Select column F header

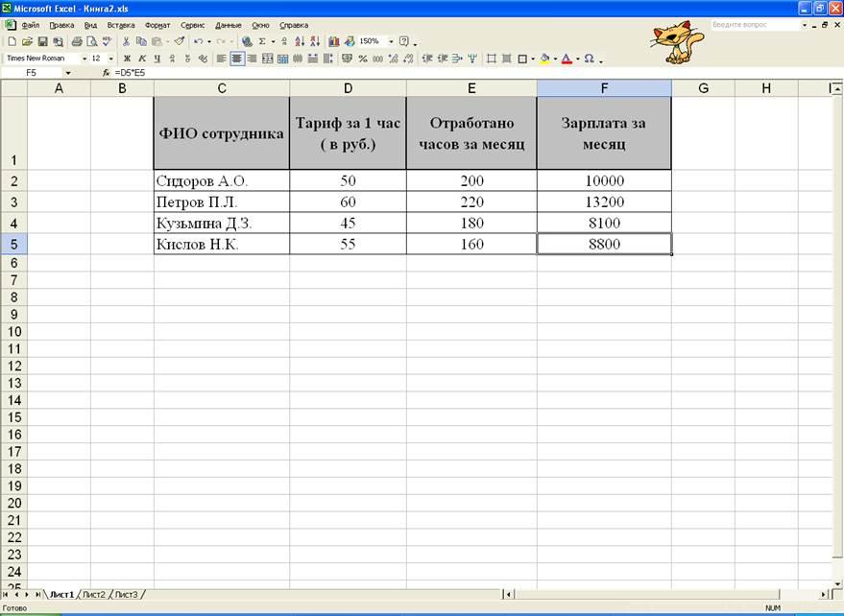tap(604, 89)
